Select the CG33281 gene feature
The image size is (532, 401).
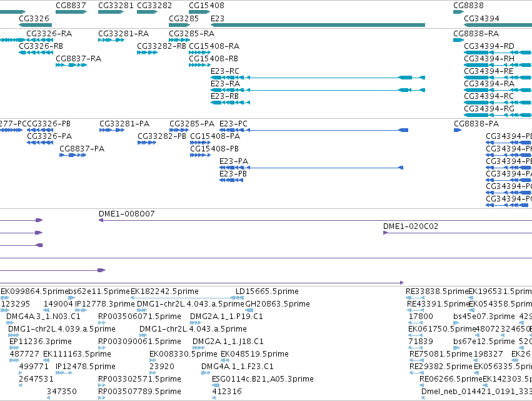(111, 12)
